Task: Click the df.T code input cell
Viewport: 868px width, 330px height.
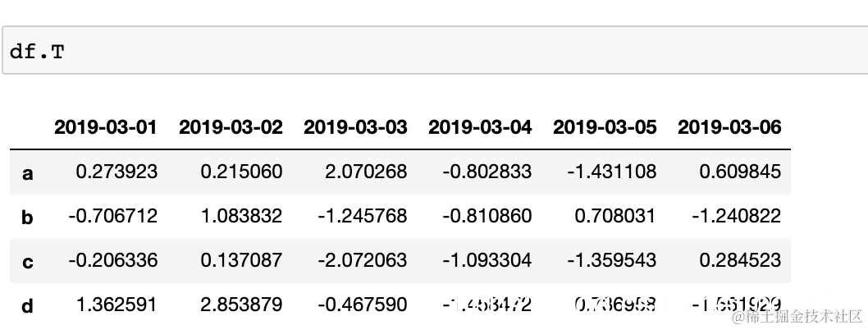Action: pos(435,50)
